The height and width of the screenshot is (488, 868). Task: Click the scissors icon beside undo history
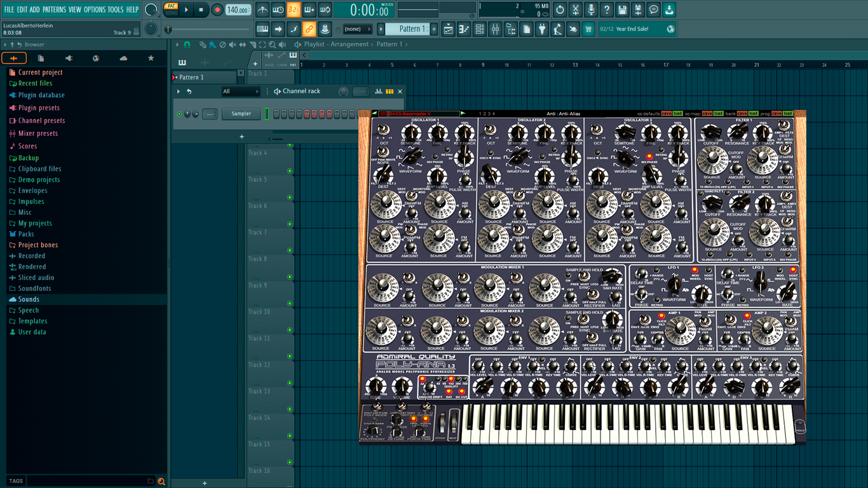[576, 10]
